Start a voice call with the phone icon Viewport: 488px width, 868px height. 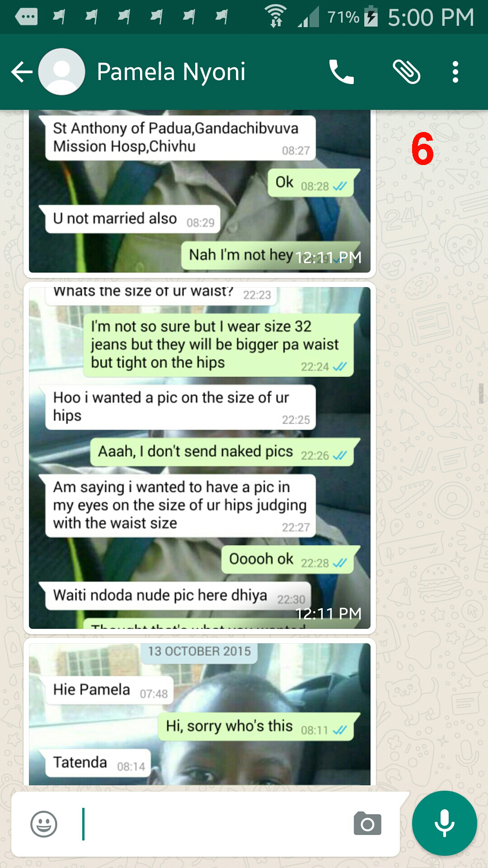click(342, 72)
